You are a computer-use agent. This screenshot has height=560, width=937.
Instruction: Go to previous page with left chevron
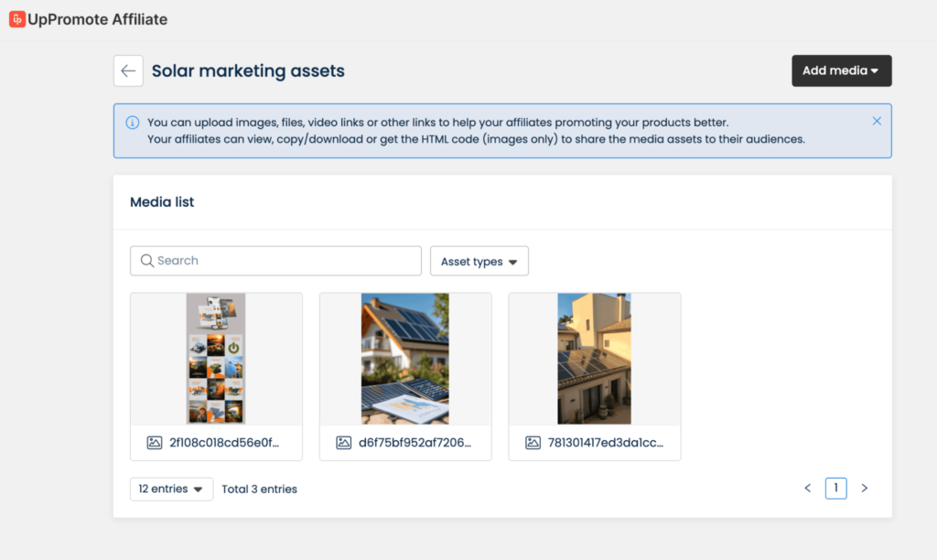coord(807,489)
